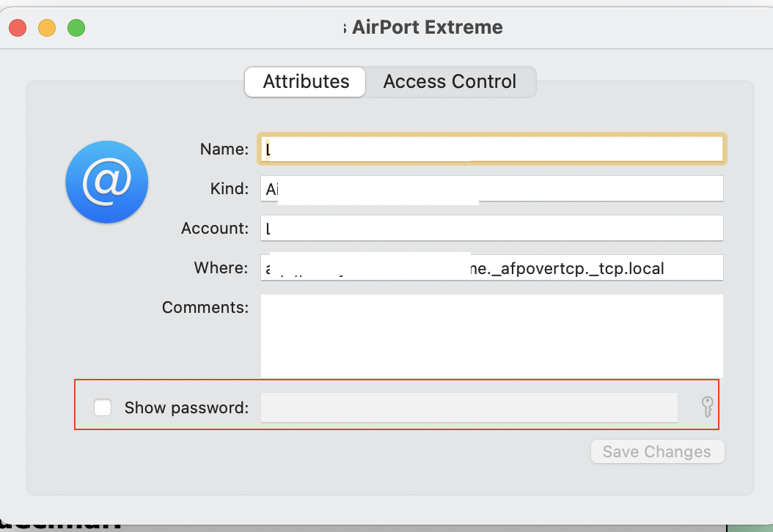This screenshot has height=532, width=773.
Task: Click the Name: label
Action: (224, 149)
